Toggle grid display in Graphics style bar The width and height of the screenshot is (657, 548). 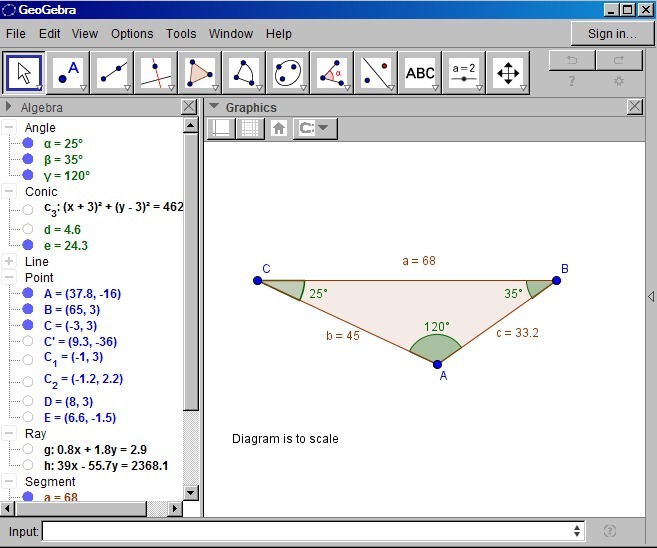pyautogui.click(x=250, y=128)
